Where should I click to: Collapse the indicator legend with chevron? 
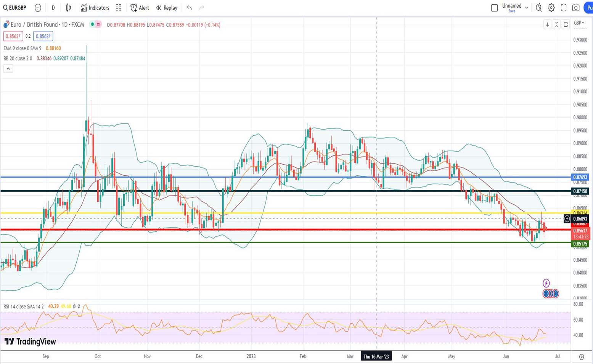coord(8,69)
